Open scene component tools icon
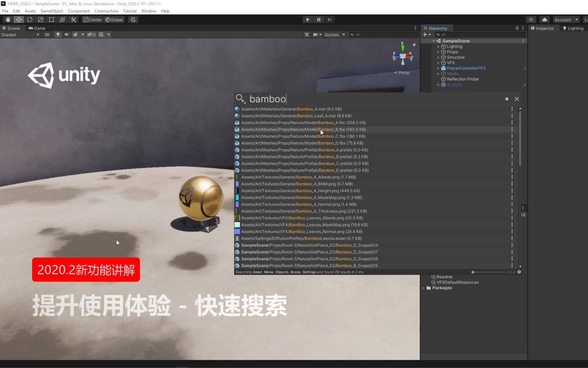The height and width of the screenshot is (368, 588). tap(307, 35)
